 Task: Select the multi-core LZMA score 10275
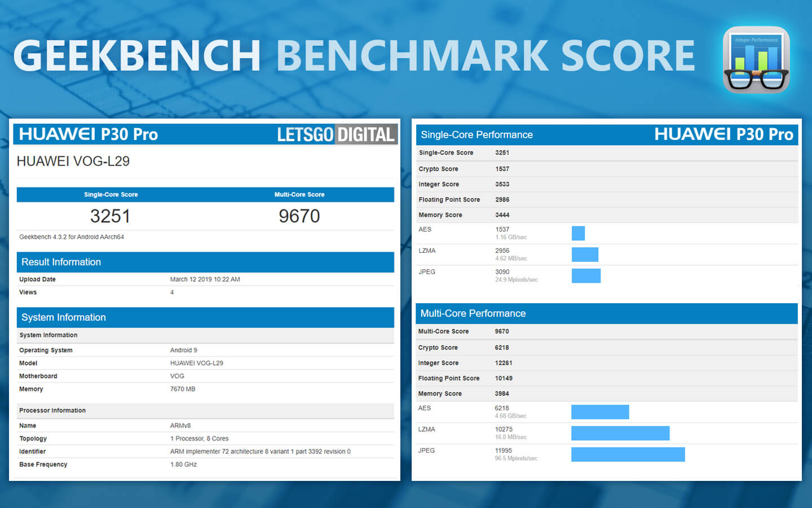click(x=504, y=430)
